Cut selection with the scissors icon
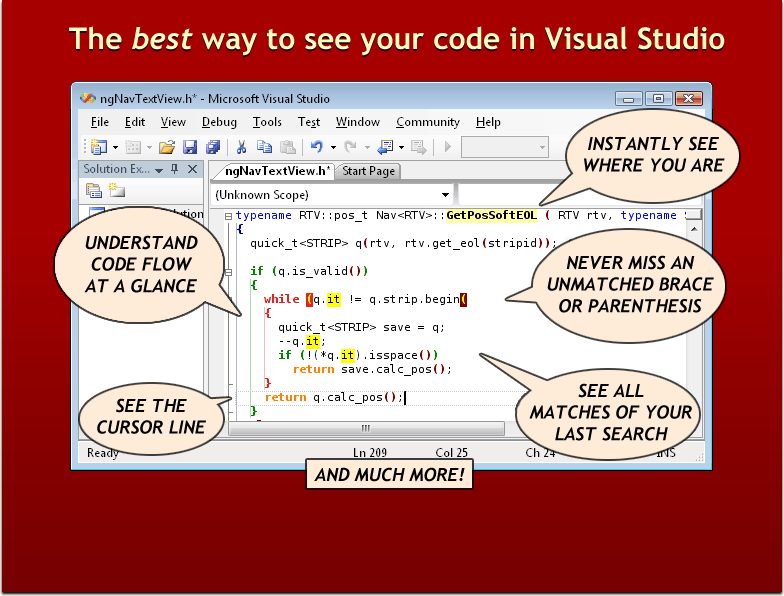This screenshot has height=596, width=784. pyautogui.click(x=242, y=147)
